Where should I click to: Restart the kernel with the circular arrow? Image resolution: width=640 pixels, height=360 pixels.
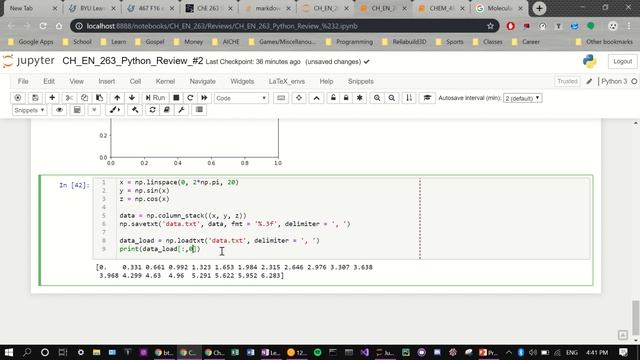click(x=190, y=98)
